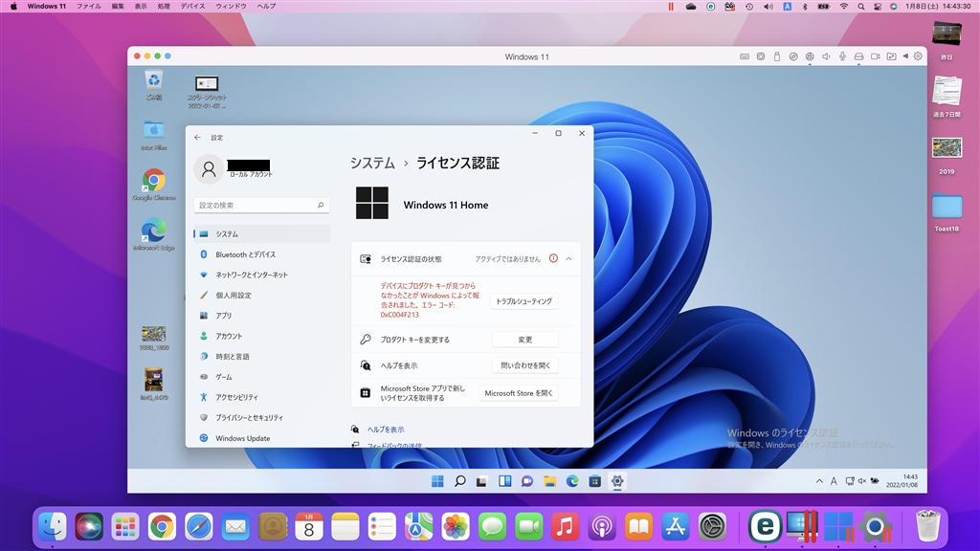Screen dimensions: 980x551
Task: Select the Microsoft Edge shortcut on Windows desktop
Action: (154, 234)
